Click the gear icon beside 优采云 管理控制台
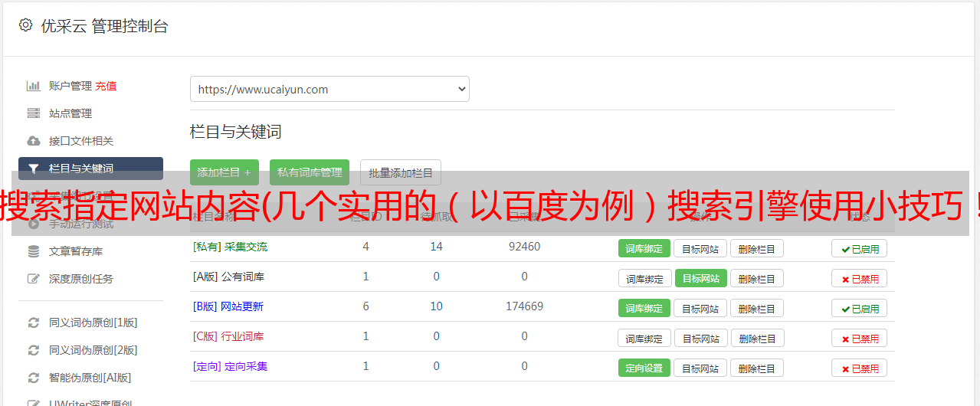 click(x=25, y=25)
